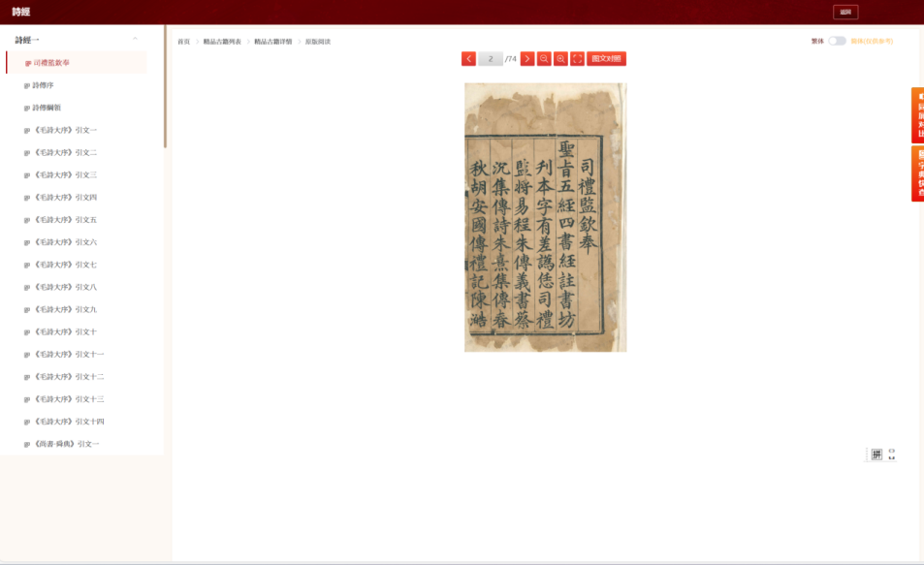Click the 首页 breadcrumb link

pos(184,42)
